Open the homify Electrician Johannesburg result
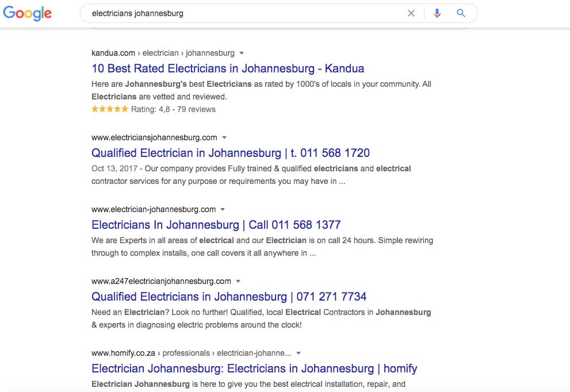Image resolution: width=570 pixels, height=392 pixels. [x=254, y=368]
